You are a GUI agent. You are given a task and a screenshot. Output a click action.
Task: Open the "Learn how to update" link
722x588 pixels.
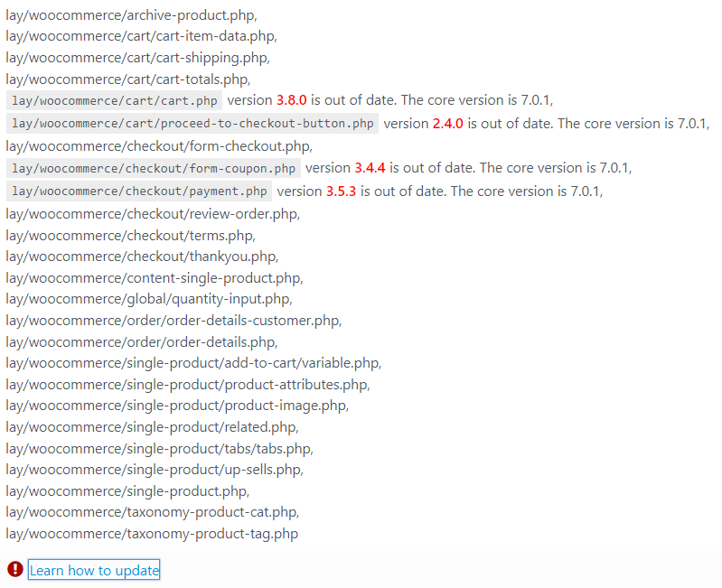tap(94, 570)
